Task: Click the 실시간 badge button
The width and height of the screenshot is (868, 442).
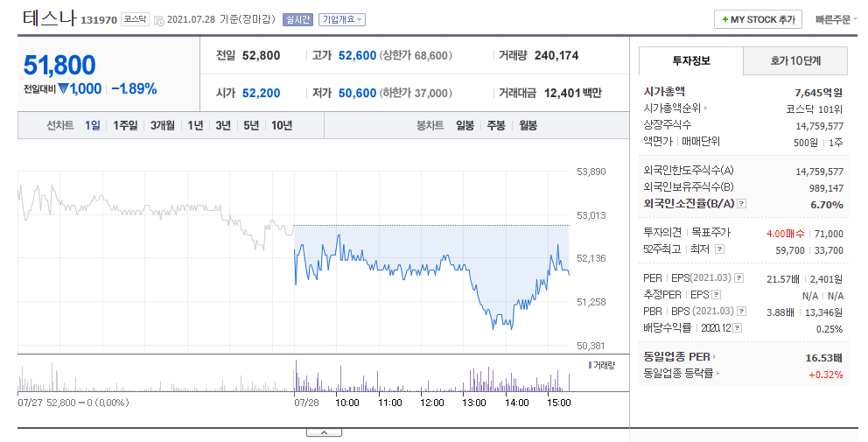Action: point(297,19)
